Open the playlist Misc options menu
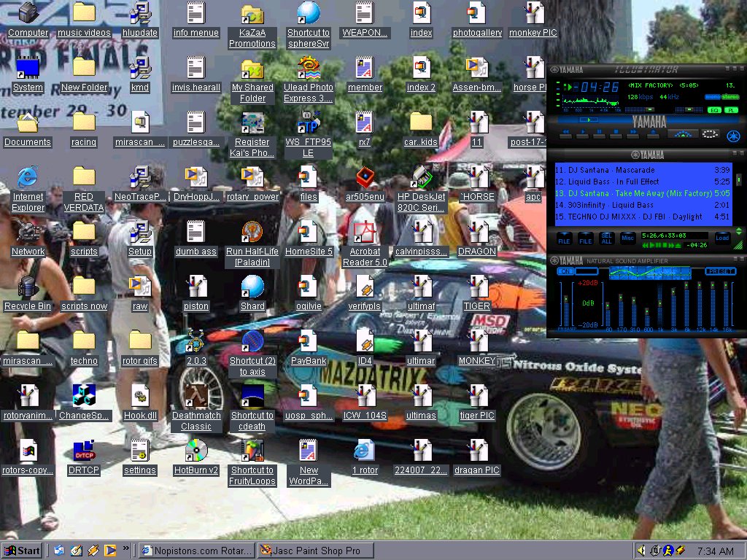This screenshot has width=747, height=560. (627, 238)
